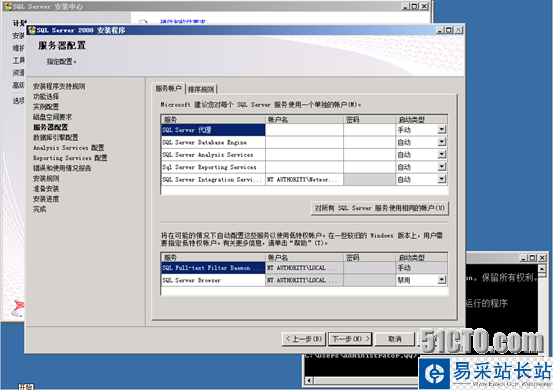Click 服务器配置 step in sidebar
The height and width of the screenshot is (390, 553).
tap(50, 127)
